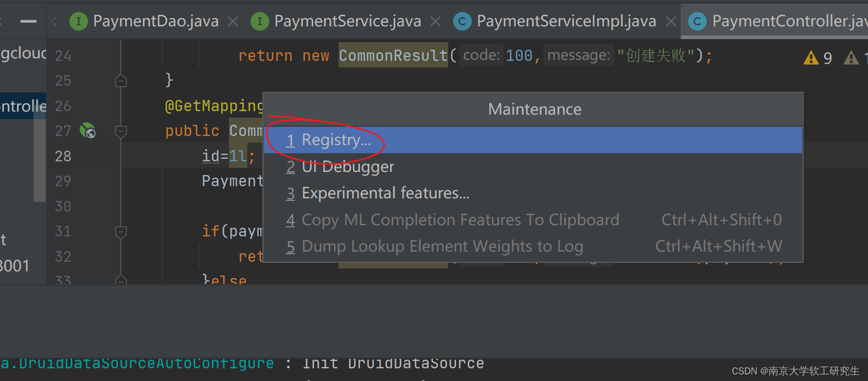Select the Registry... entry in Maintenance popup
Image resolution: width=868 pixels, height=381 pixels.
click(x=533, y=140)
